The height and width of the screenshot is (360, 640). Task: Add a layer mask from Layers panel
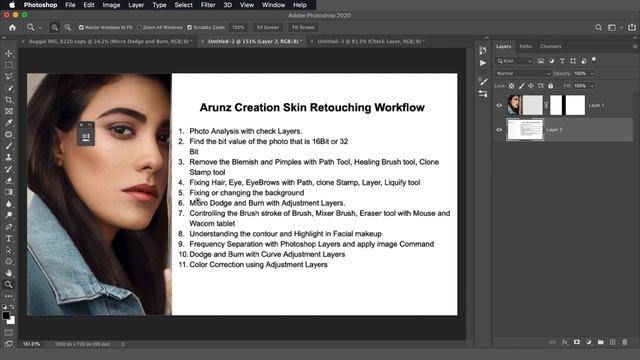point(576,342)
